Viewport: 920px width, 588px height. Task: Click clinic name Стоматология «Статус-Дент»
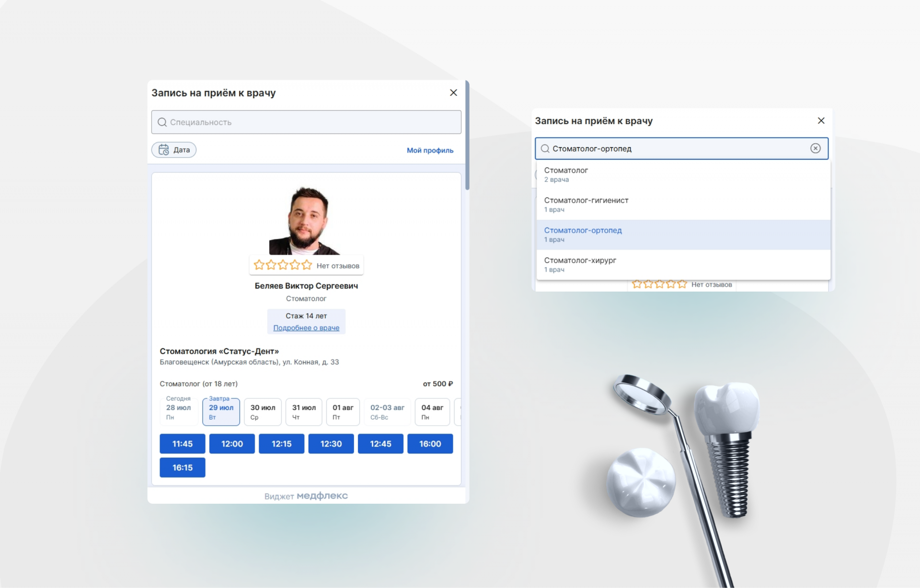pyautogui.click(x=219, y=351)
